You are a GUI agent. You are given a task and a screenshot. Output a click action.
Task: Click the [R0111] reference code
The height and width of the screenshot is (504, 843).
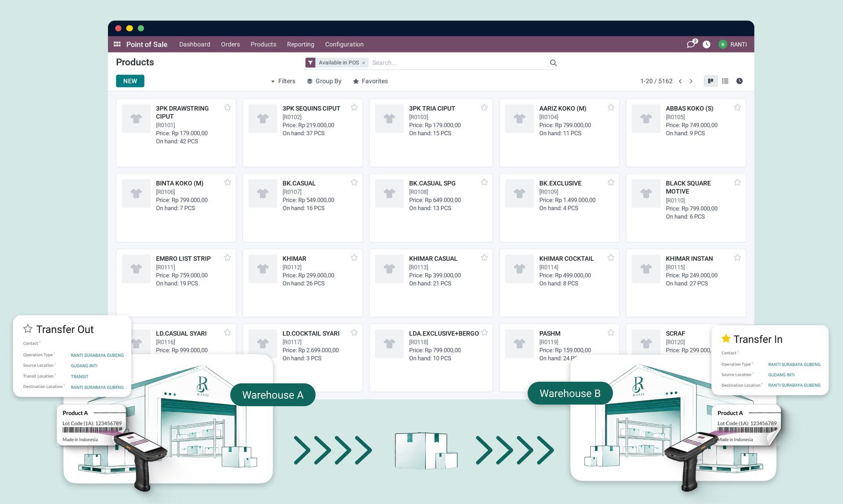coord(166,267)
